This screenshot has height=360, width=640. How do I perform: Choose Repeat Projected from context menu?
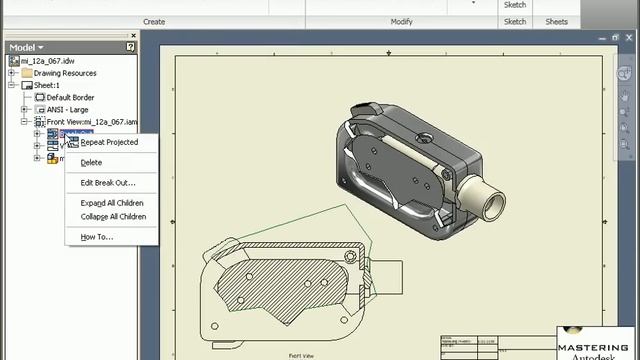pyautogui.click(x=111, y=142)
